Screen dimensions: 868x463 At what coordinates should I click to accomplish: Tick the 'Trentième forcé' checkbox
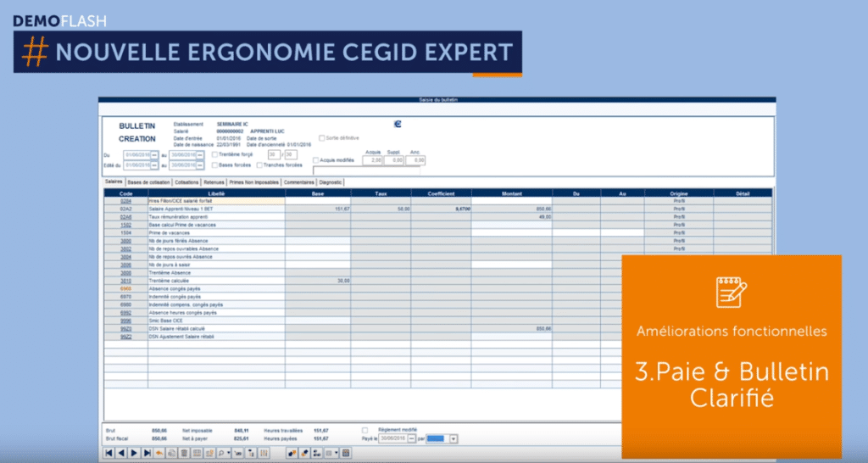214,154
